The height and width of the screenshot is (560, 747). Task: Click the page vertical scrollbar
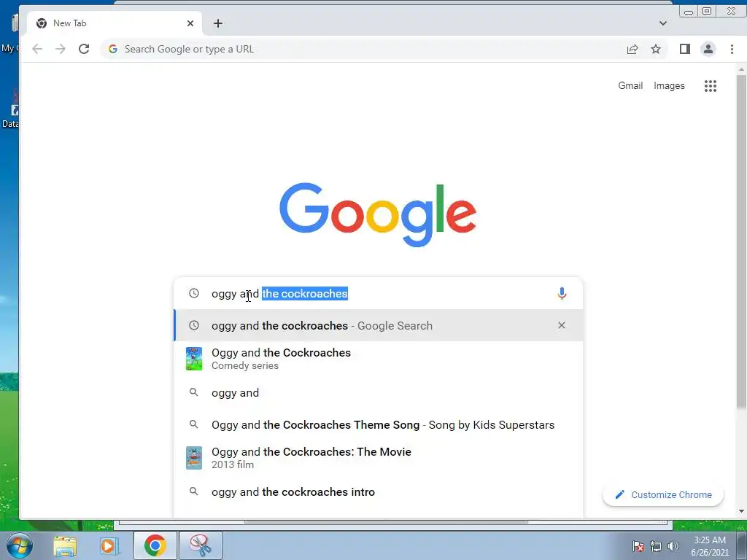pyautogui.click(x=741, y=241)
